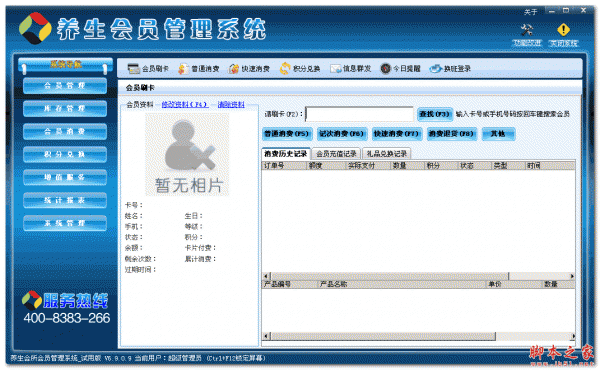Click the 修改资料(F4) link
The width and height of the screenshot is (600, 370).
pos(185,104)
